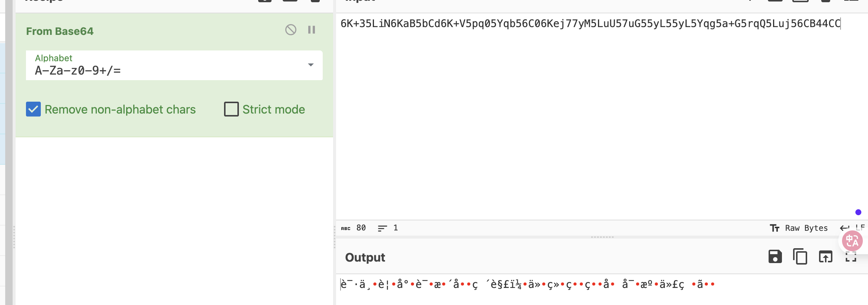Change the LF end-of-line sequence
The width and height of the screenshot is (868, 305).
point(853,228)
